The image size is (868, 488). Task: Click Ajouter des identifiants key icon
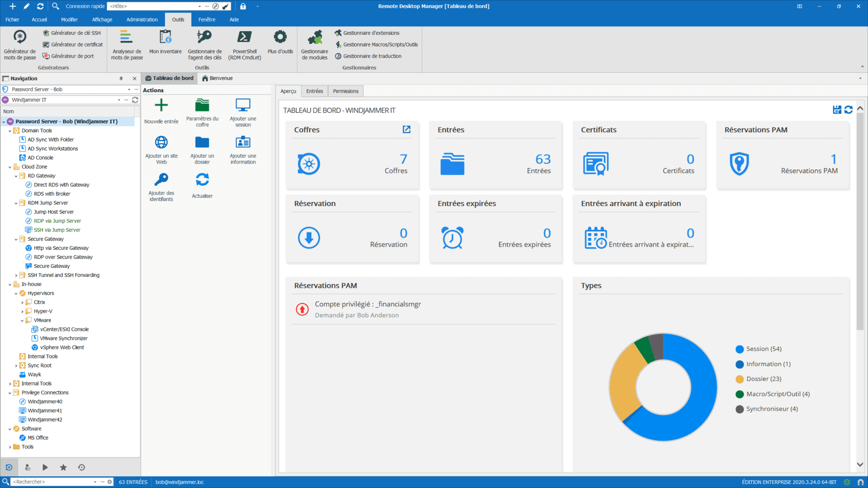161,179
